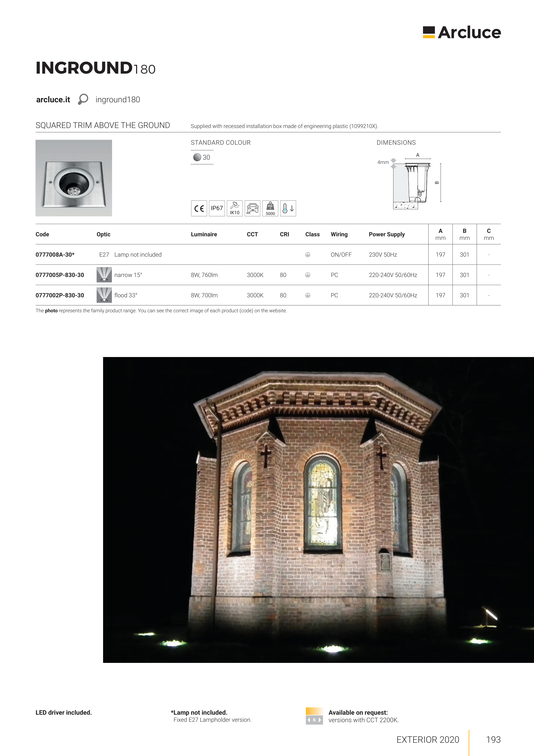Viewport: 534px width, 756px height.
Task: Click the grey colour 30 swatch
Action: click(x=197, y=157)
